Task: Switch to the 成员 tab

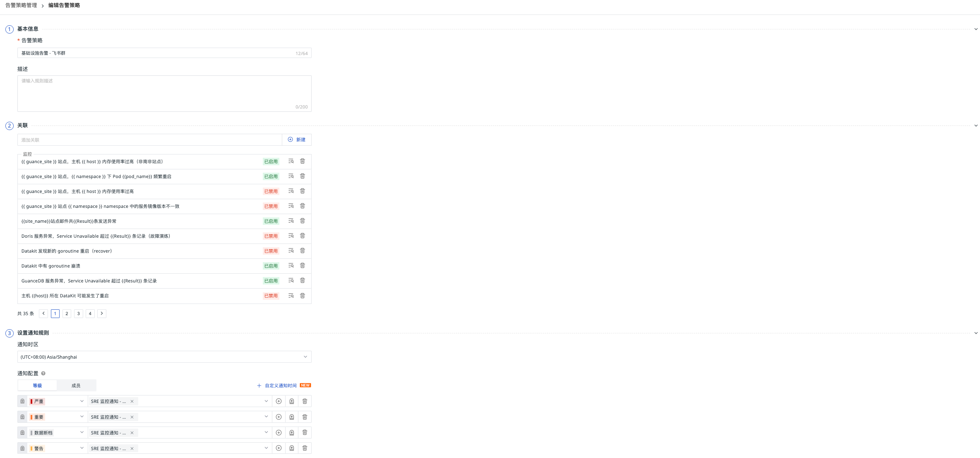Action: pyautogui.click(x=76, y=386)
